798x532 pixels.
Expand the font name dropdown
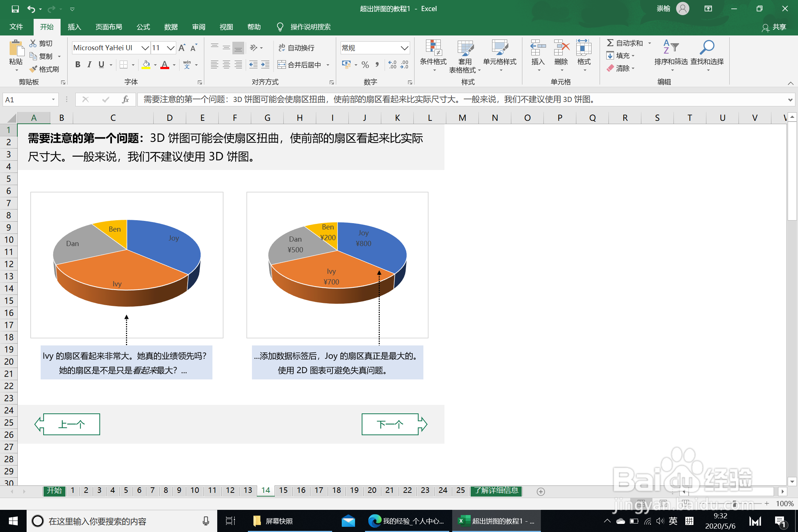click(145, 48)
